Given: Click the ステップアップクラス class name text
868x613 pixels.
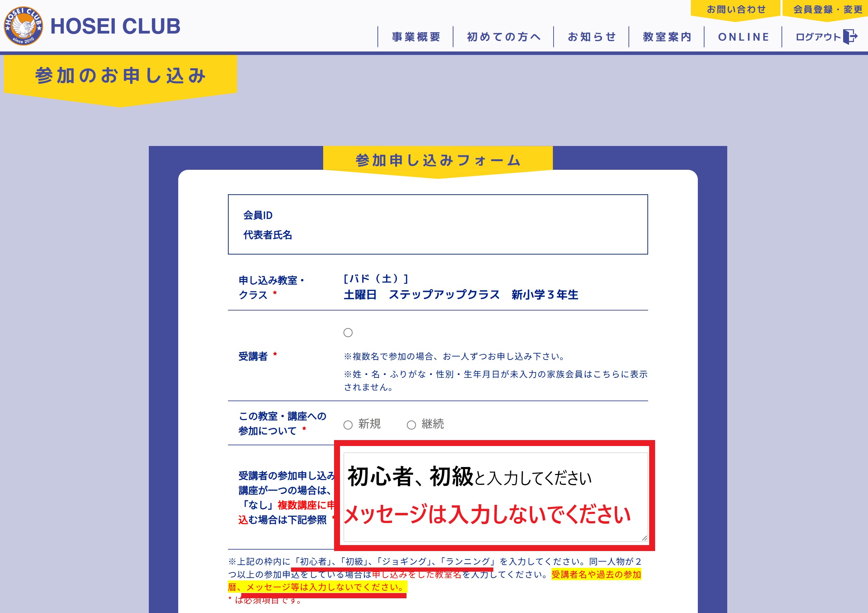Looking at the screenshot, I should pyautogui.click(x=444, y=295).
